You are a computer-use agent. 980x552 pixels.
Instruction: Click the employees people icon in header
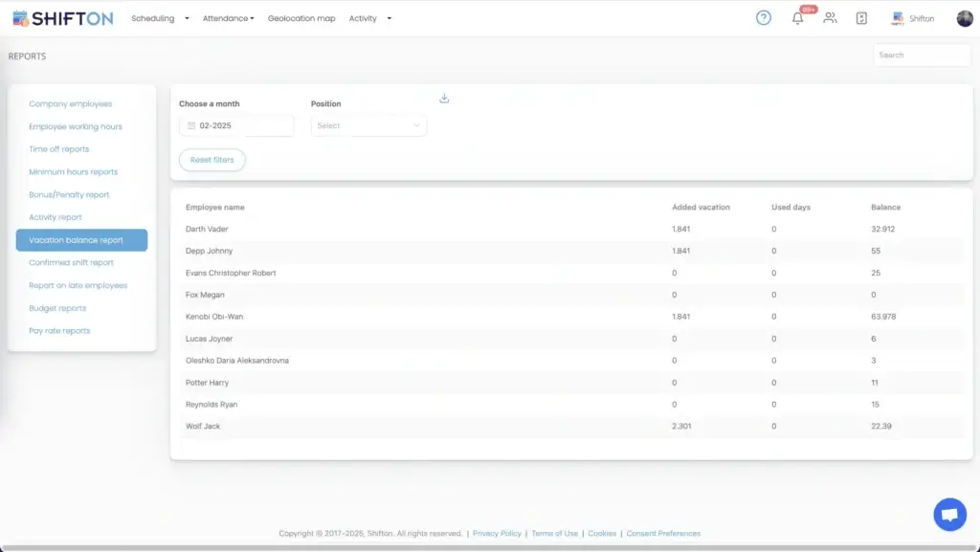(830, 18)
